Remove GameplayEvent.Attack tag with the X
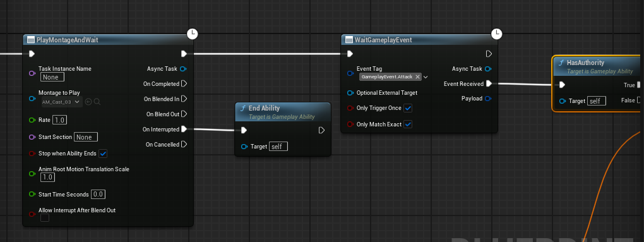The height and width of the screenshot is (242, 644). tap(418, 76)
